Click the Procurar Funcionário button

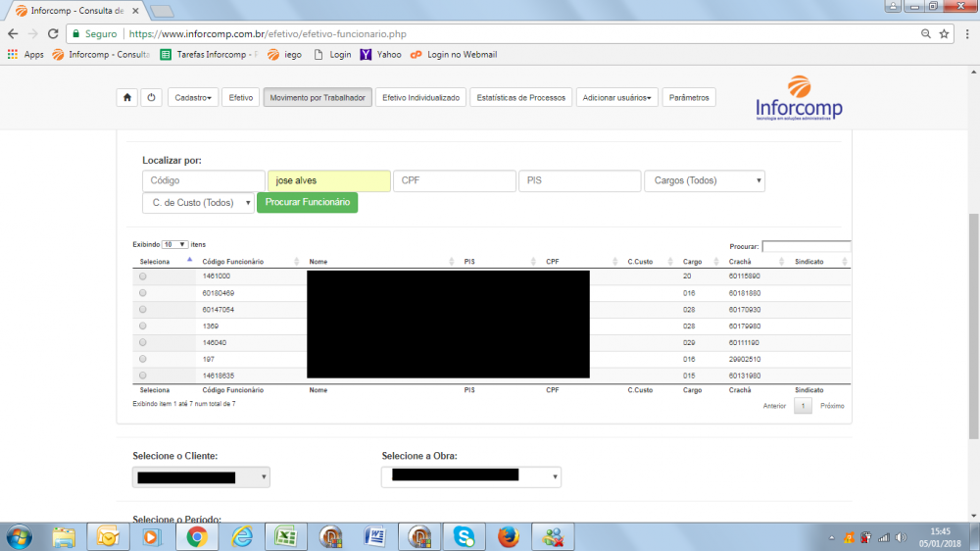307,202
